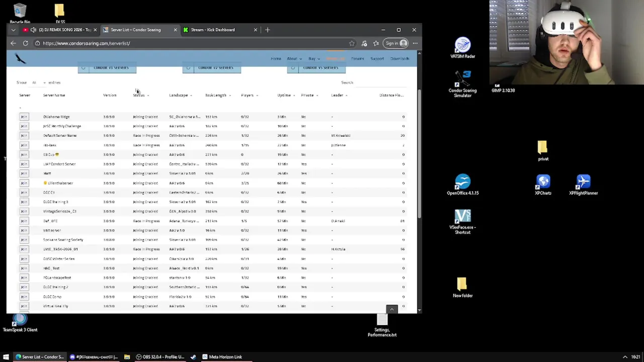Sort table by Landscape column
Screen dimensions: 644x362
[180, 95]
